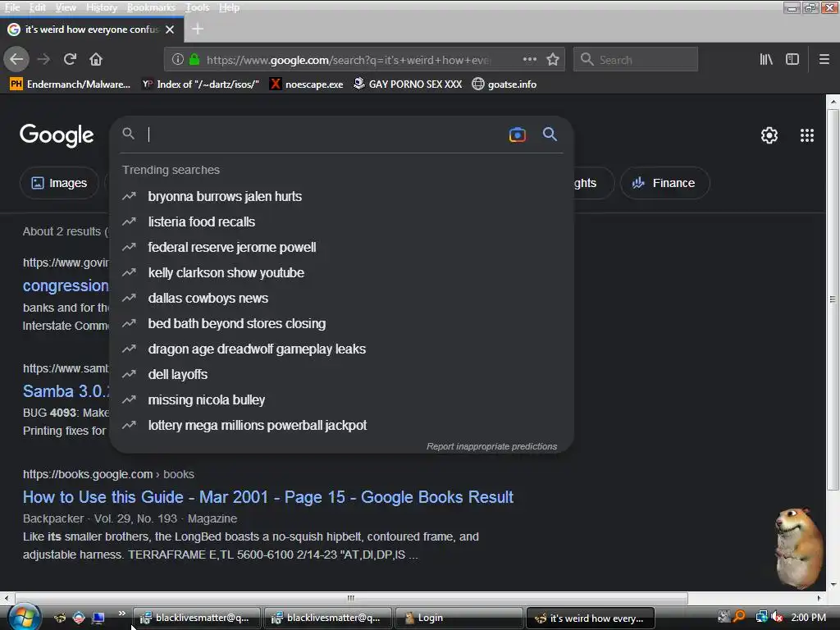Open the Library bookshelf icon
This screenshot has height=630, width=840.
766,59
